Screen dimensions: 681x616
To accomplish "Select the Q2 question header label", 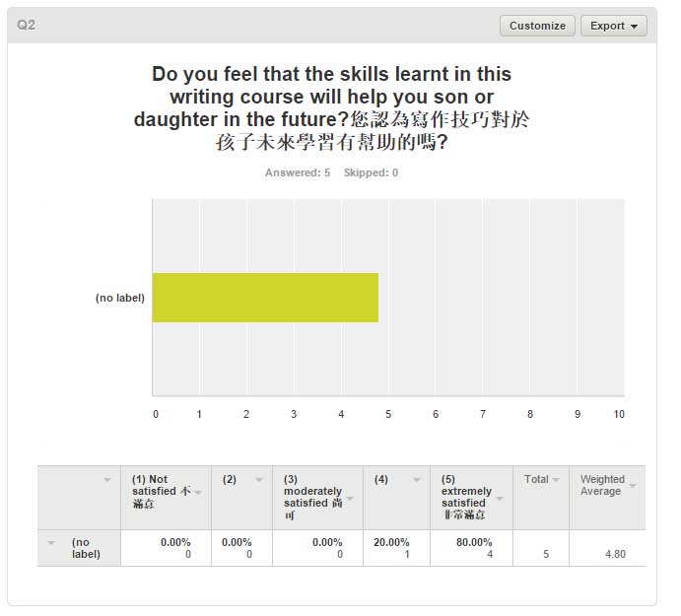I will 26,25.
